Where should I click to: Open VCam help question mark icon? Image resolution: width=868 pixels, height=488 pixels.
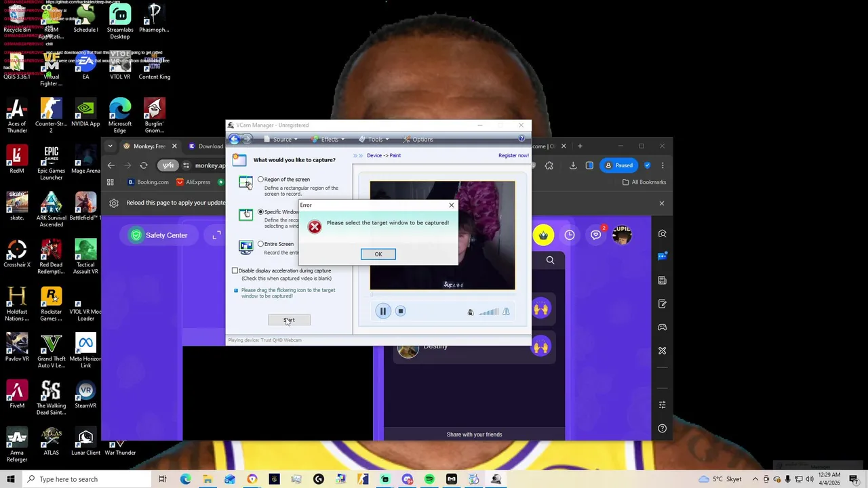521,139
